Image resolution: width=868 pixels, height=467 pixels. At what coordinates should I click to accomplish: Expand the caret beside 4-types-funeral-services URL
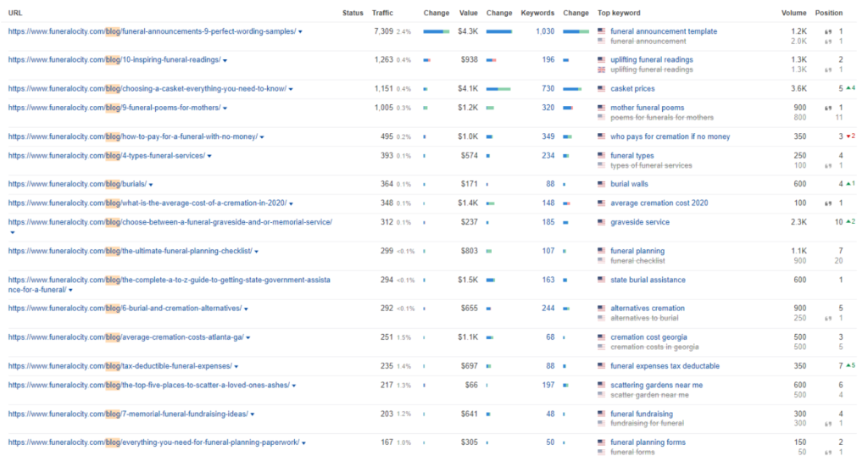[x=210, y=157]
